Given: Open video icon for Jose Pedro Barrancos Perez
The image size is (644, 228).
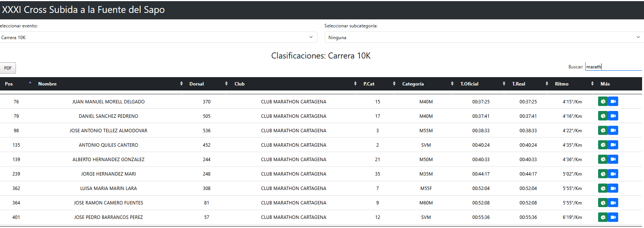Looking at the screenshot, I should 613,217.
